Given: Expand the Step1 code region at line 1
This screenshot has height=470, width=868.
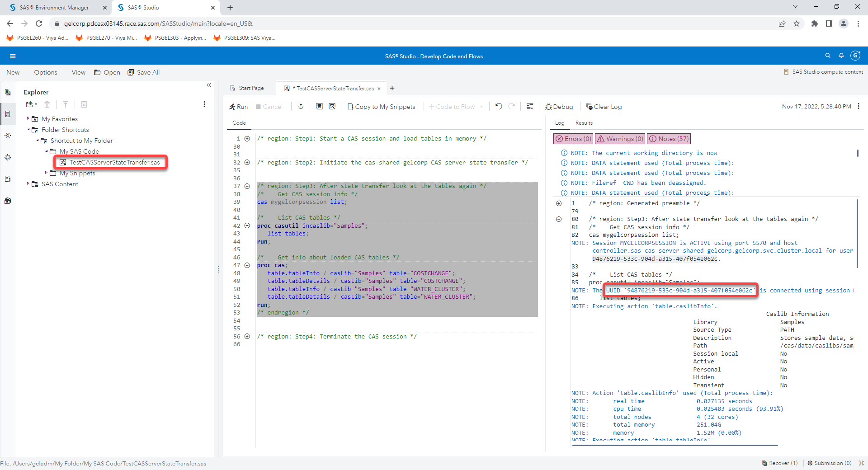Looking at the screenshot, I should coord(247,139).
